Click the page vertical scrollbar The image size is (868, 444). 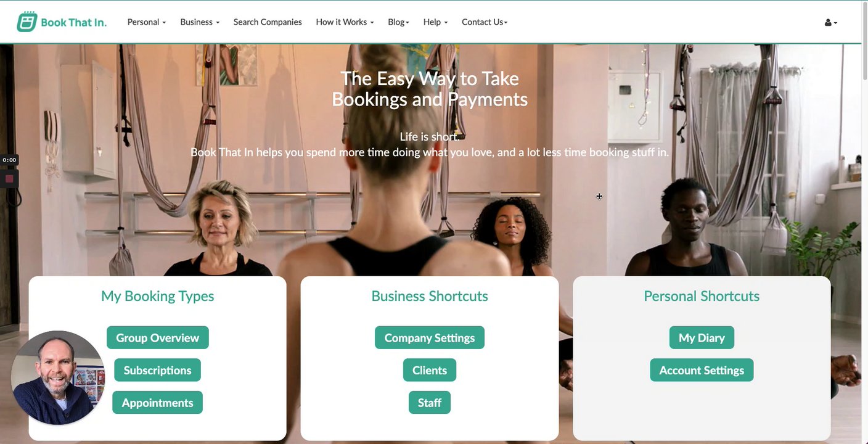coord(864,222)
